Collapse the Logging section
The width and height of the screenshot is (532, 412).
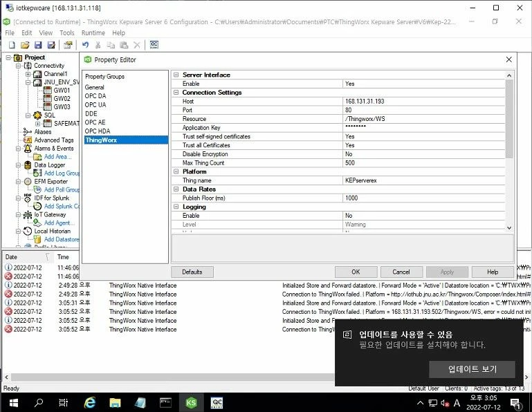pyautogui.click(x=176, y=207)
